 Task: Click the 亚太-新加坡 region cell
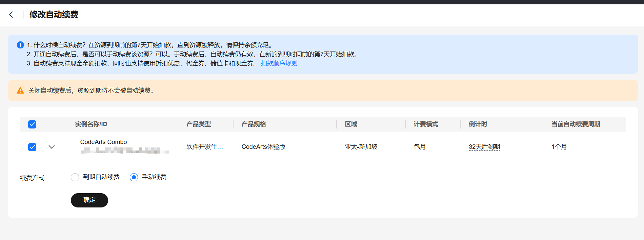click(x=361, y=147)
